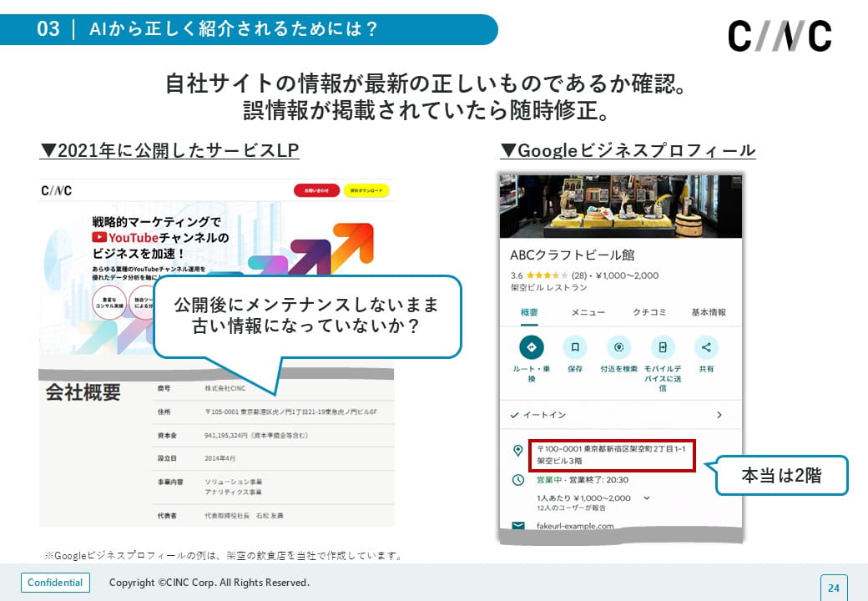Click the ▼Googleビジネスプロフィール heading
This screenshot has height=601, width=868.
[x=628, y=150]
